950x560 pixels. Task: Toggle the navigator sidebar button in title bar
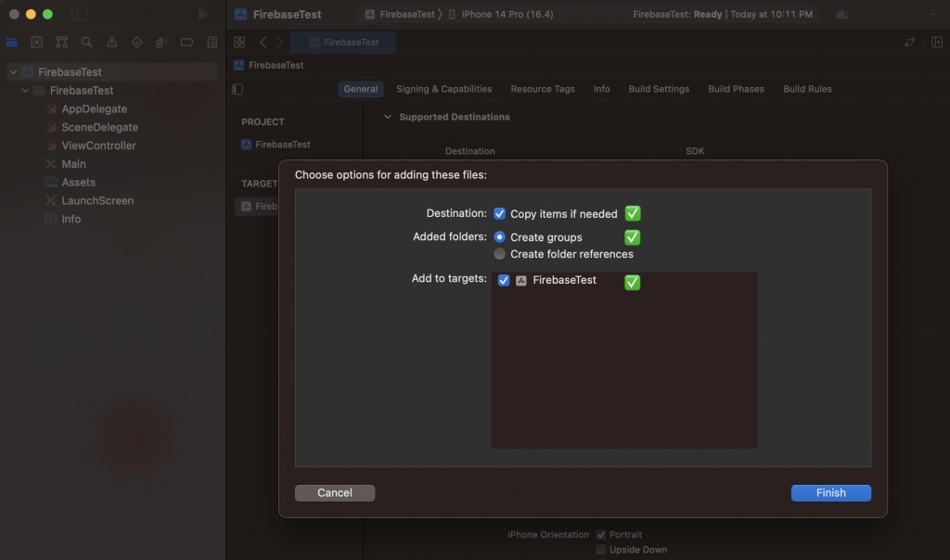[x=80, y=14]
